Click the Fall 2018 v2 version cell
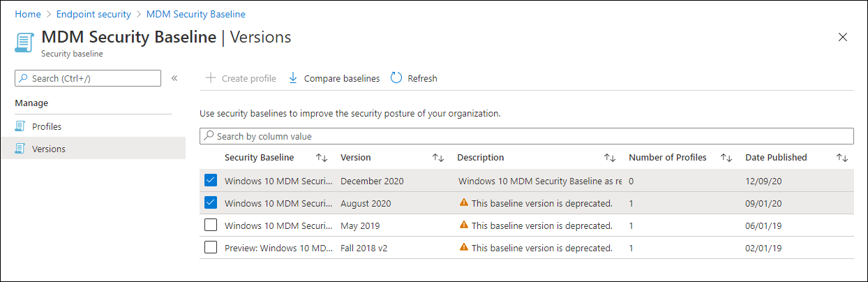Screen dimensions: 868x282 click(x=364, y=248)
